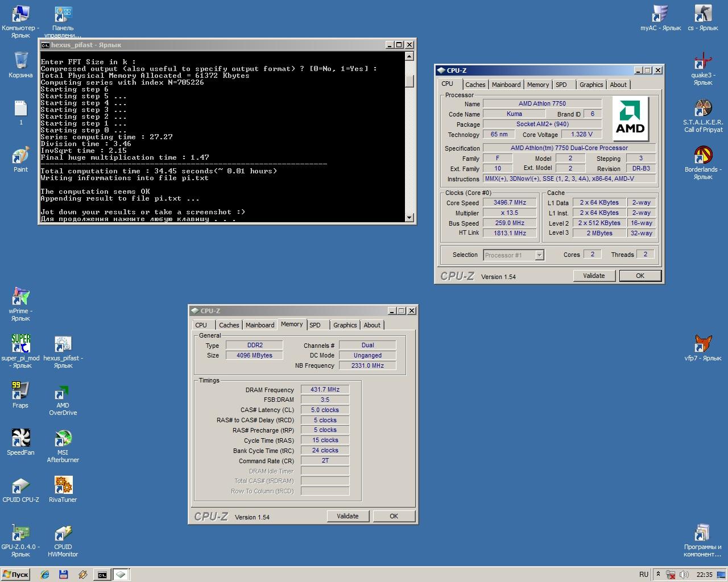
Task: Open the super_pi_mod shortcut
Action: tap(20, 352)
